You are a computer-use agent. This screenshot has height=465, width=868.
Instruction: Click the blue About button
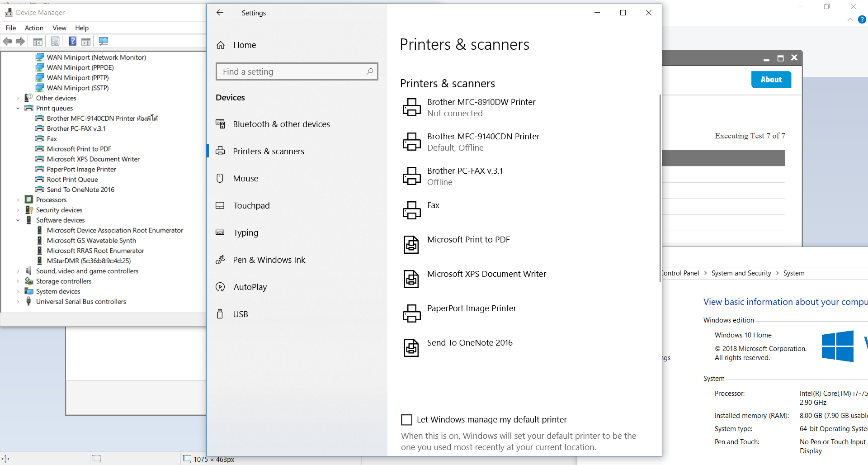[771, 80]
